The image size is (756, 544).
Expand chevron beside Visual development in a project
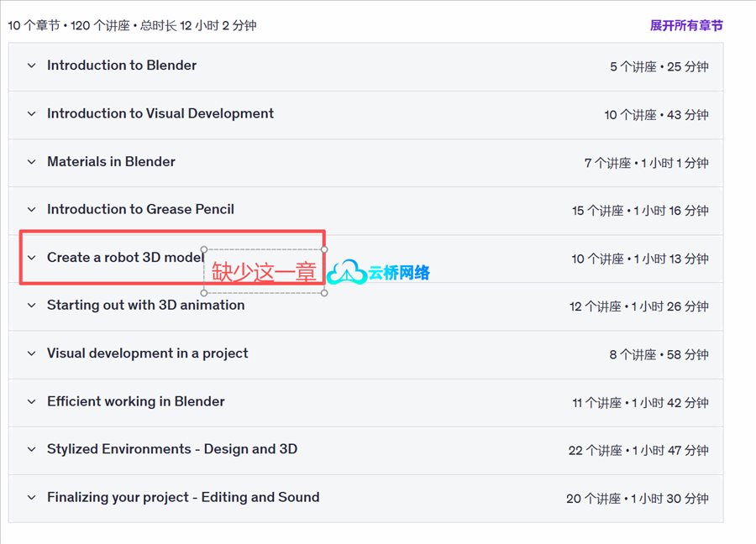pyautogui.click(x=32, y=353)
